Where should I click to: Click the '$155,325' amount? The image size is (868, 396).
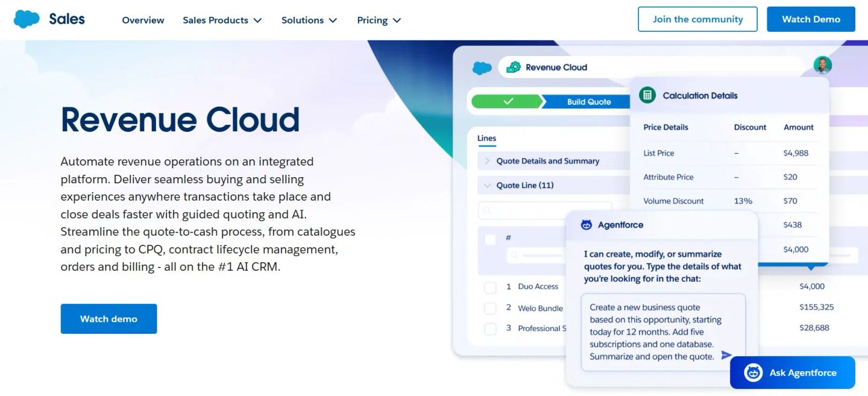(x=816, y=307)
